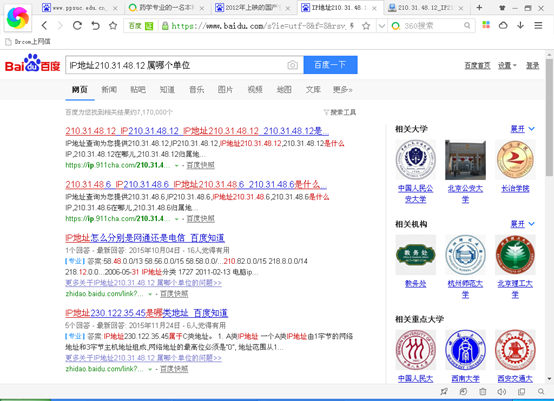The width and height of the screenshot is (554, 401).
Task: Open IP地址怎么分别是网通还是电信 result
Action: point(145,238)
